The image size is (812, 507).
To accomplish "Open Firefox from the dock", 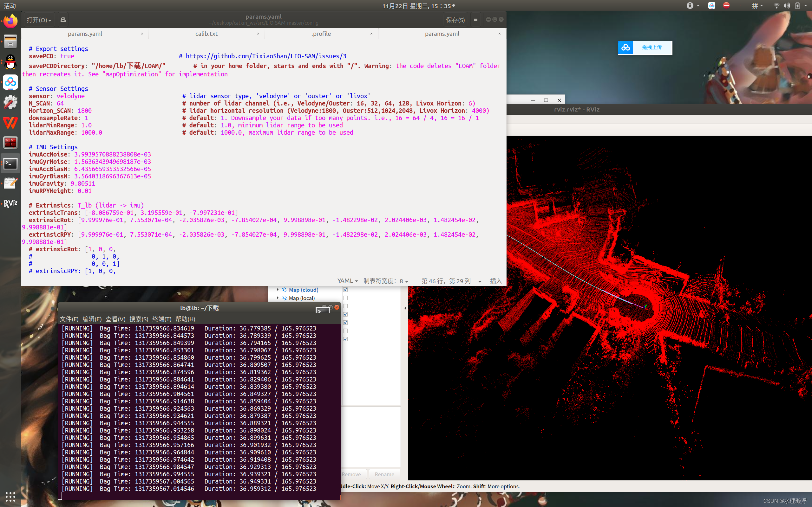I will click(10, 21).
